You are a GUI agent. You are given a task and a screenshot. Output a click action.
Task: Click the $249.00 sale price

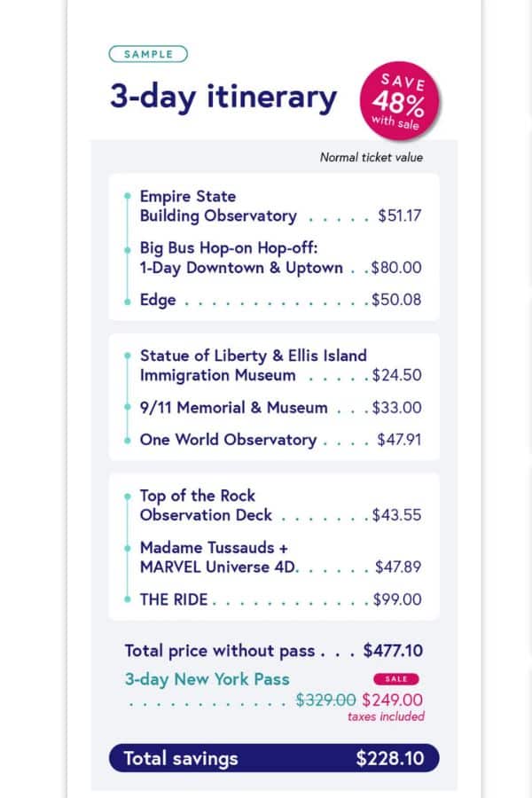point(392,700)
